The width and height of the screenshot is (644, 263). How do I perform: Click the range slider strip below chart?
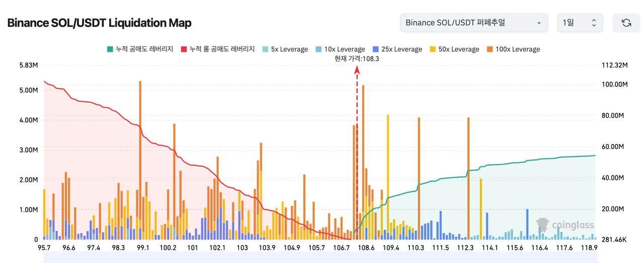click(x=319, y=258)
